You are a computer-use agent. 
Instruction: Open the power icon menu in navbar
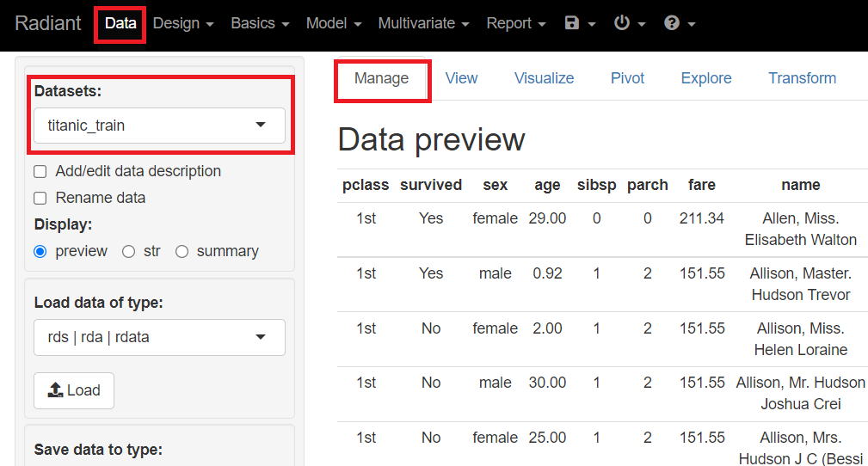(630, 23)
